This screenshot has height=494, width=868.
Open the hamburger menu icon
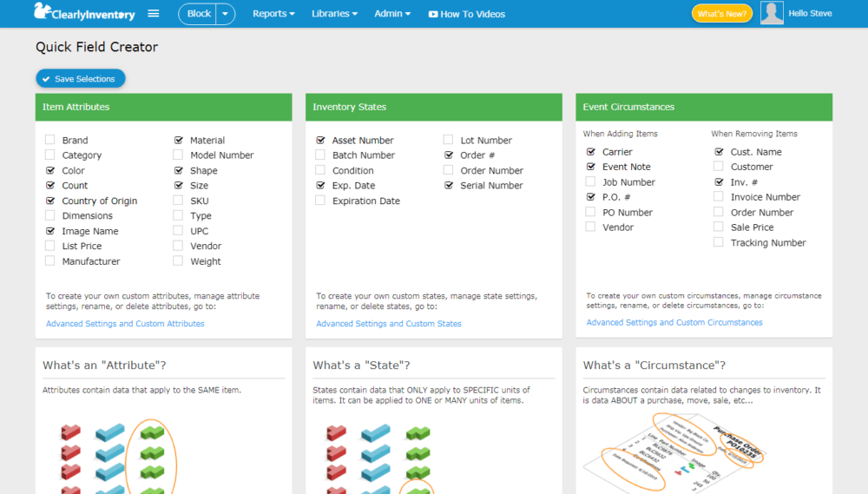pyautogui.click(x=154, y=13)
